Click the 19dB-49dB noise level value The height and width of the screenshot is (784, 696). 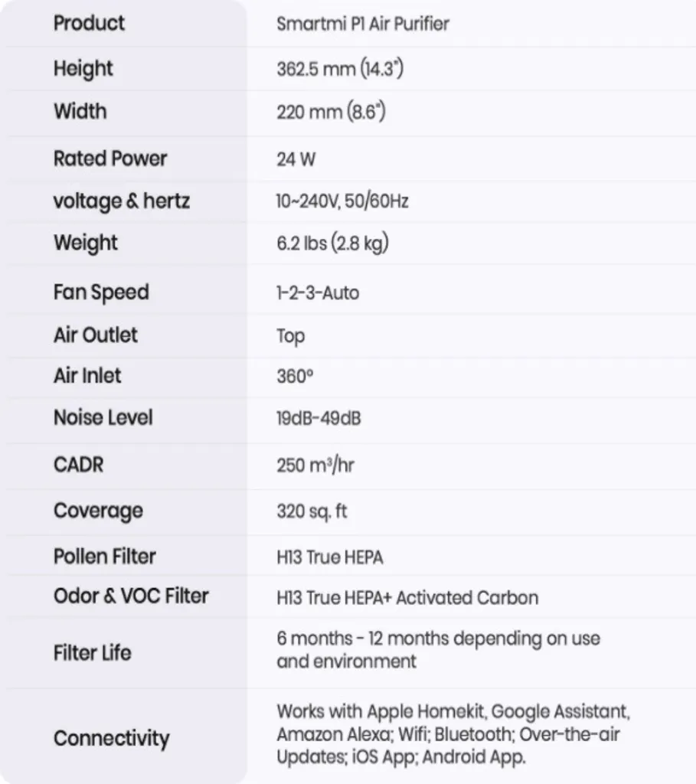[319, 418]
